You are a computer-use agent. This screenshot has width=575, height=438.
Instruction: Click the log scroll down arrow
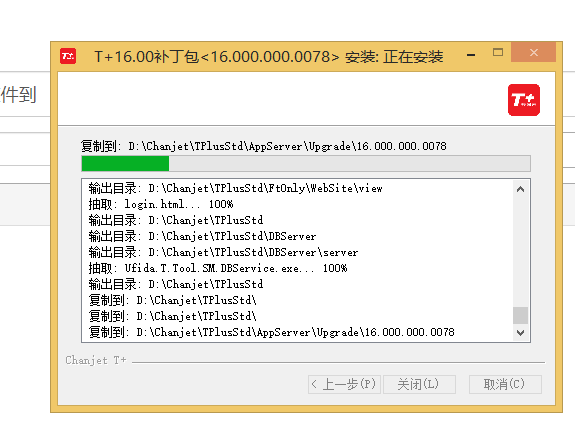point(520,333)
